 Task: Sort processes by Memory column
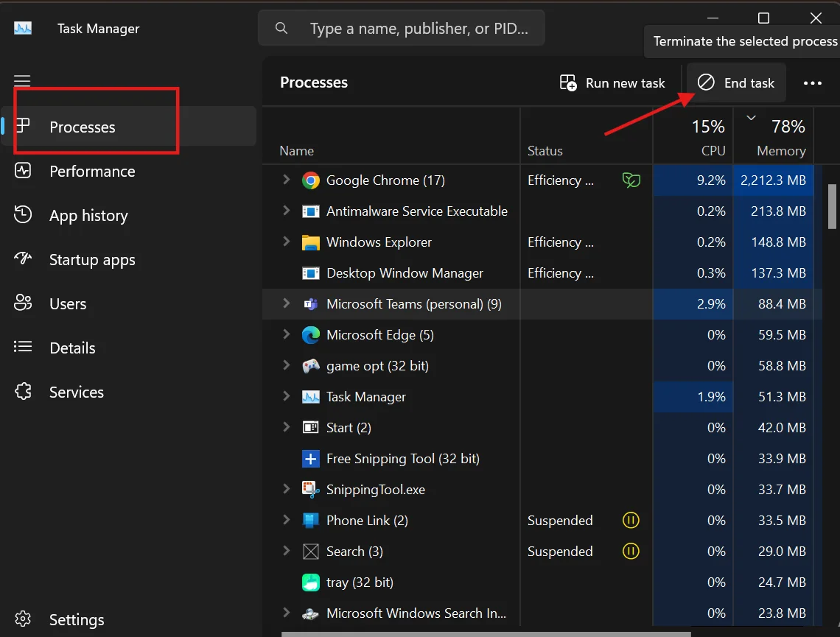(774, 136)
